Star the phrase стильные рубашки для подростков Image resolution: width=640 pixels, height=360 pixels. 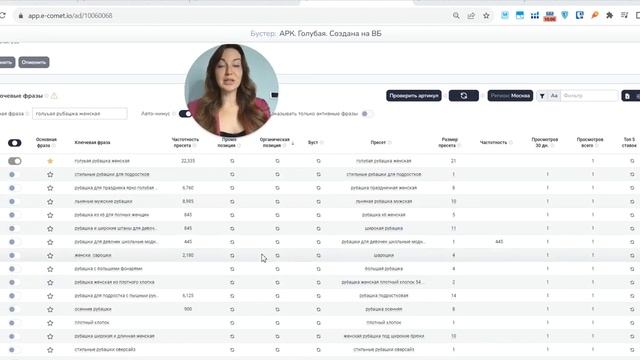coord(50,174)
